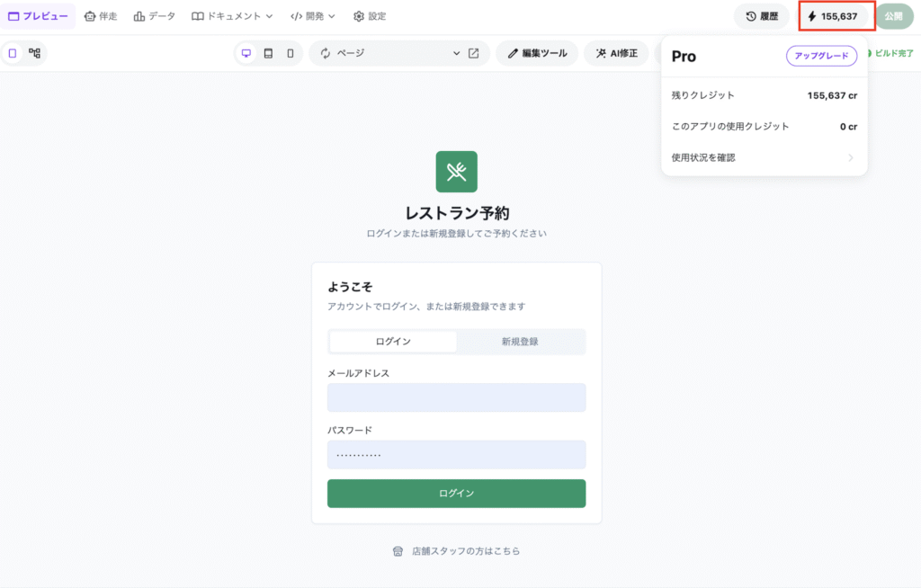Open the データ tab
This screenshot has height=588, width=921.
pyautogui.click(x=155, y=16)
